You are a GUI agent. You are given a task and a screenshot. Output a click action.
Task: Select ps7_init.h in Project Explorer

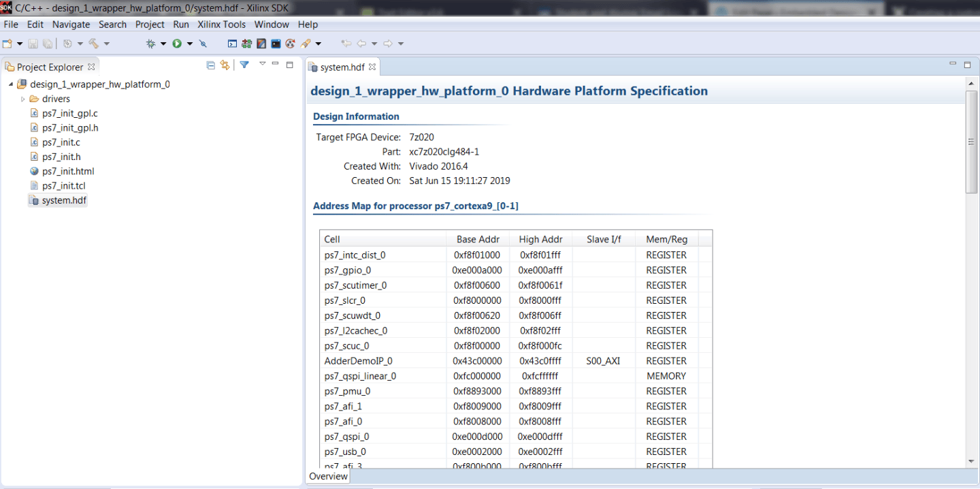pyautogui.click(x=61, y=157)
